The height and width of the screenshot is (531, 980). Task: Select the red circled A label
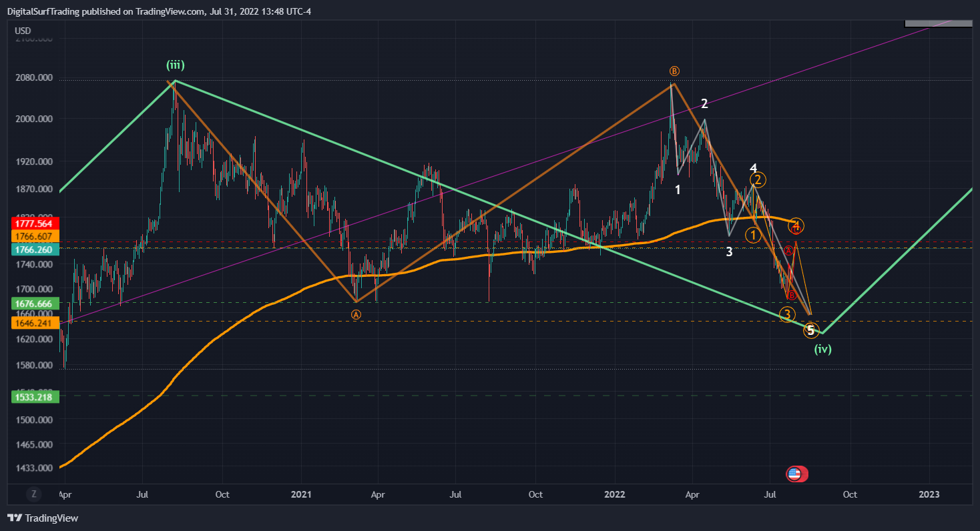click(789, 251)
